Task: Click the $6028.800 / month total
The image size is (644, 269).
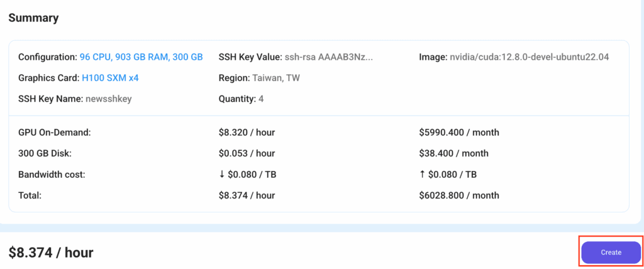Action: 458,195
